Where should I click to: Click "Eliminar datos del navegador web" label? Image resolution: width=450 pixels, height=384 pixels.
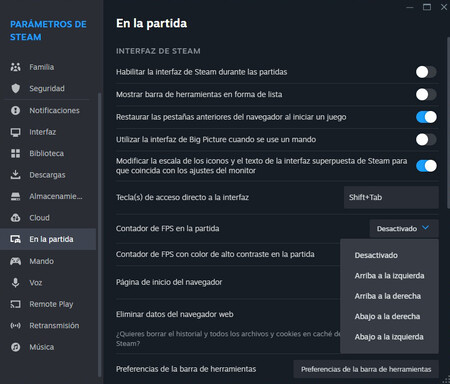(x=175, y=314)
